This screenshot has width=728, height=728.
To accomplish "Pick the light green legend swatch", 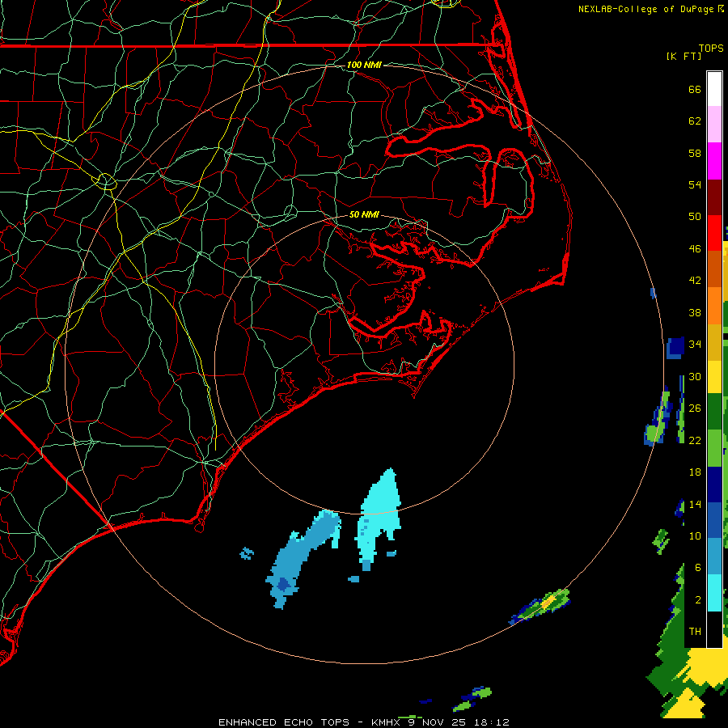I will (x=714, y=448).
